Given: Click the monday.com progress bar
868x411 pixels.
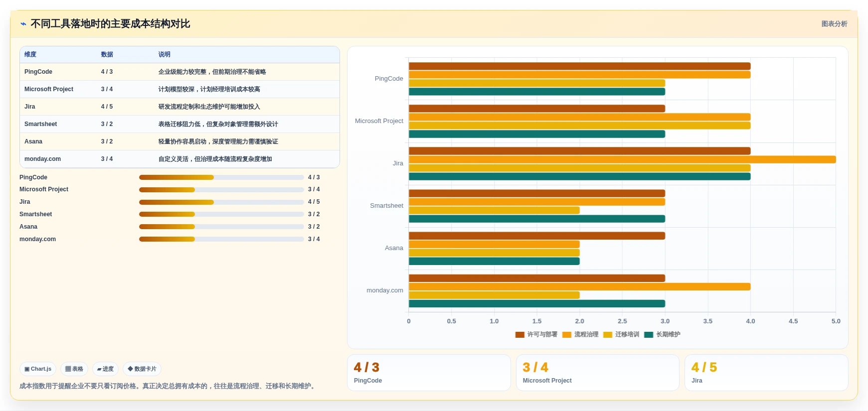Looking at the screenshot, I should pos(221,239).
